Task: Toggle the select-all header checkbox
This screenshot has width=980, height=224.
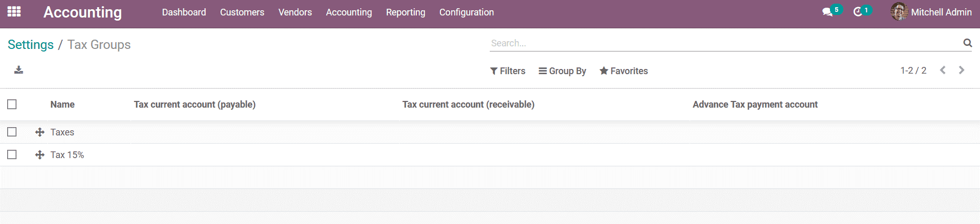Action: [12, 105]
